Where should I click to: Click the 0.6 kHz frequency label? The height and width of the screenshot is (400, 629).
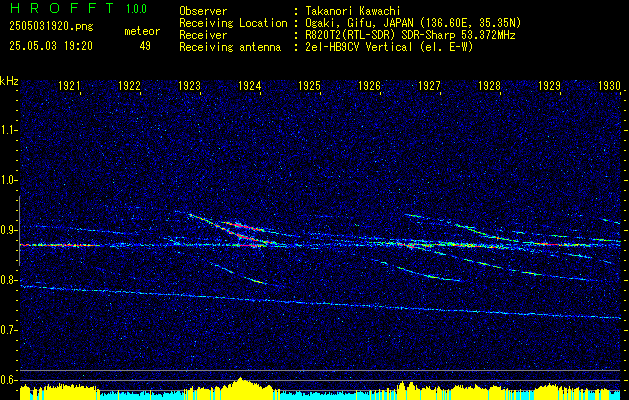[8, 380]
